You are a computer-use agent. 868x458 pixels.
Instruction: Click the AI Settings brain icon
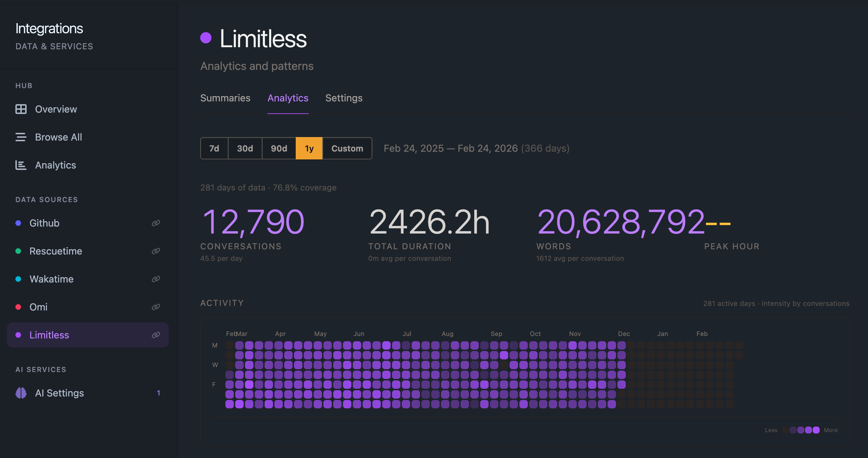21,393
